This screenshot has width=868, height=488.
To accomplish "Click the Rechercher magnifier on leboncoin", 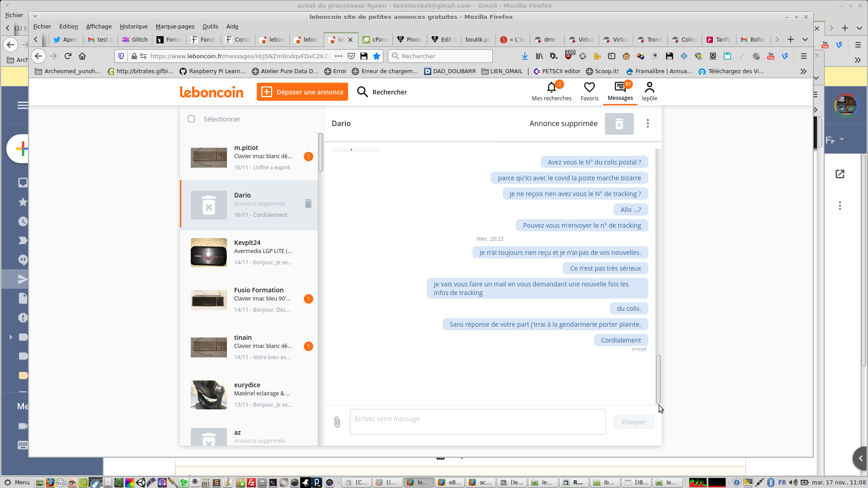I will [x=363, y=92].
